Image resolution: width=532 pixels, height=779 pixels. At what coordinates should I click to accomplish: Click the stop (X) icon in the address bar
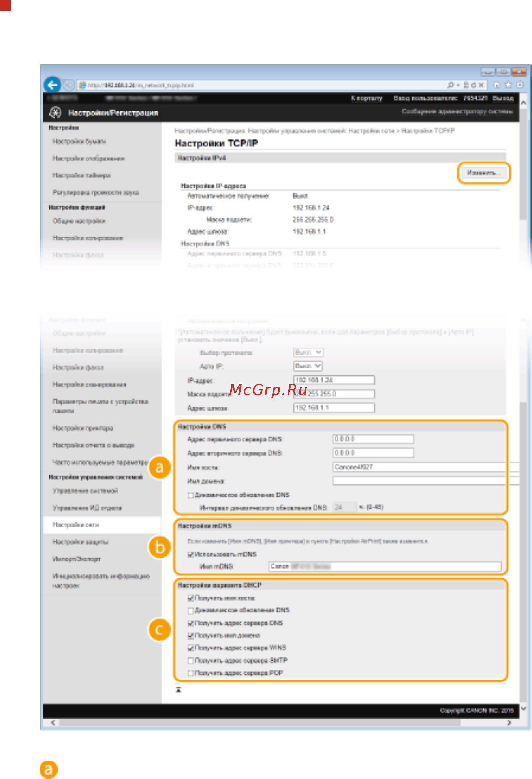(481, 85)
